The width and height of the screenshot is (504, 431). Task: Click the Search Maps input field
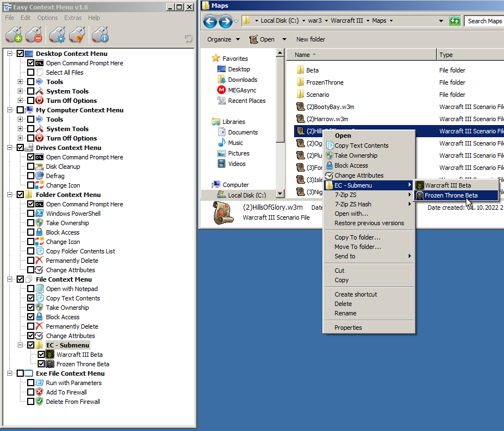coord(485,21)
